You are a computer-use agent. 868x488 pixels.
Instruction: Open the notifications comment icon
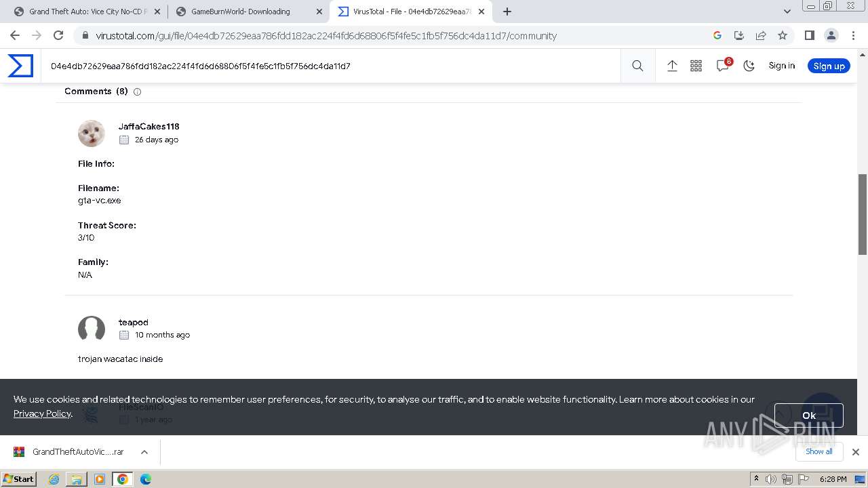[723, 65]
